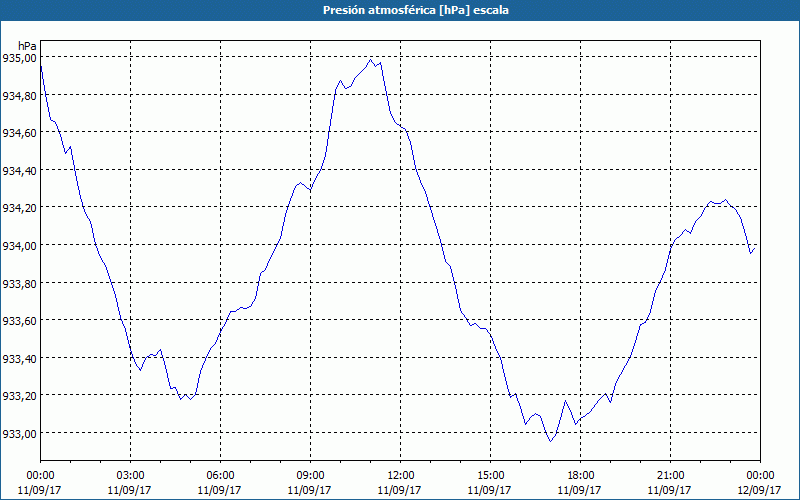Click the 11/09/17 date under 06:00

219,490
